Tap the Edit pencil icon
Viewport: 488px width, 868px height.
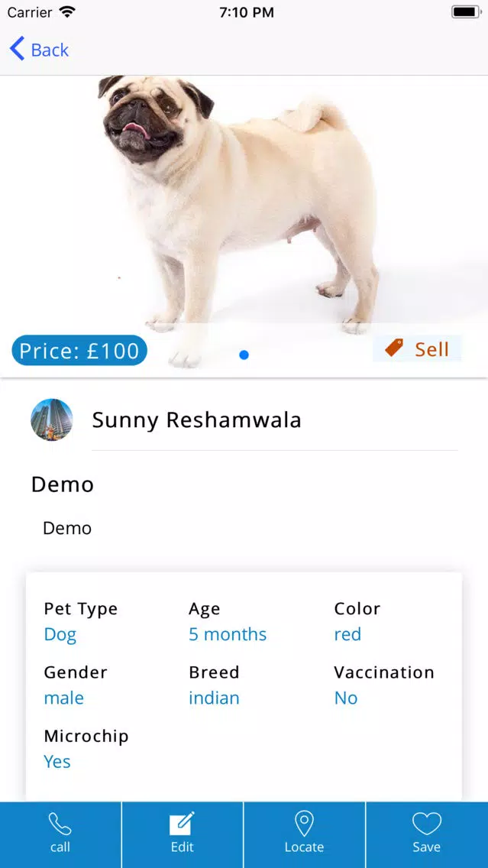click(182, 824)
